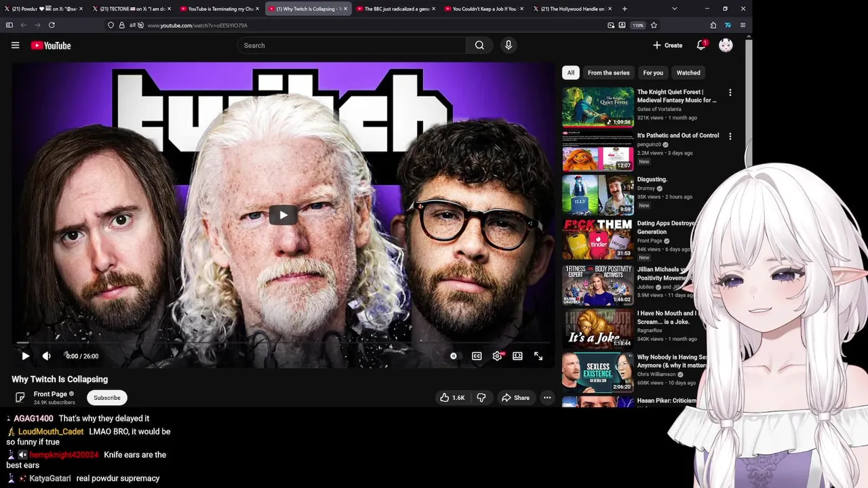Share the video
Image resolution: width=868 pixels, height=488 pixels.
tap(515, 398)
